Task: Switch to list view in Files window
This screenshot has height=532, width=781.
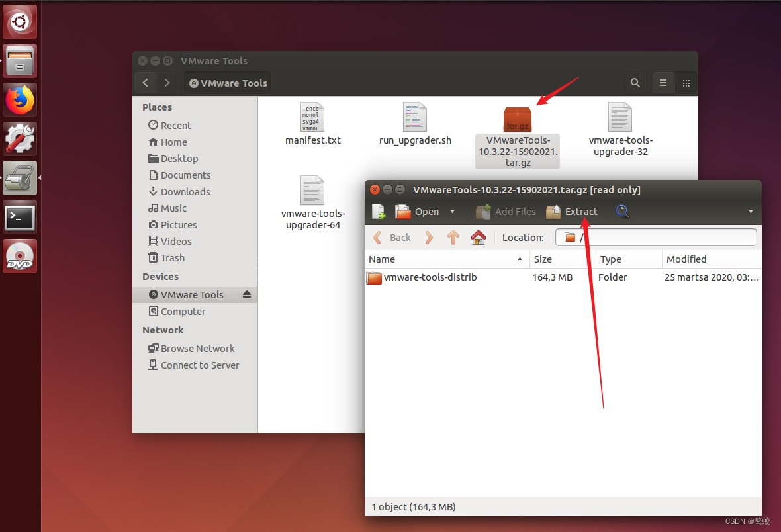Action: (663, 83)
